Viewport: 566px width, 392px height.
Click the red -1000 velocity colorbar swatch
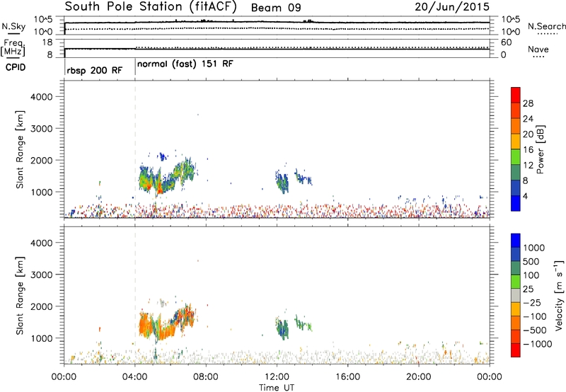(516, 350)
